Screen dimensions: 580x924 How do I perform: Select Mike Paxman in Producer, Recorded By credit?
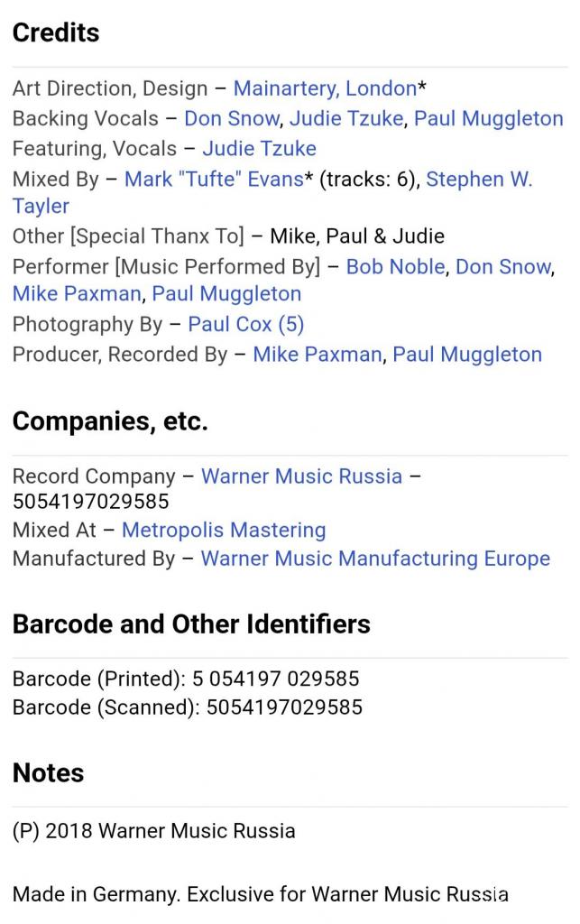tap(318, 355)
